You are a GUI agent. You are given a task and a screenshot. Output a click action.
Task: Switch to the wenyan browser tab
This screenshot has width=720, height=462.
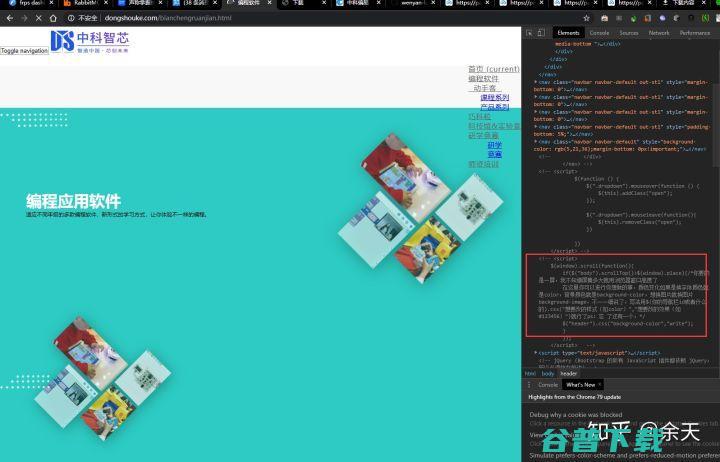(x=413, y=3)
